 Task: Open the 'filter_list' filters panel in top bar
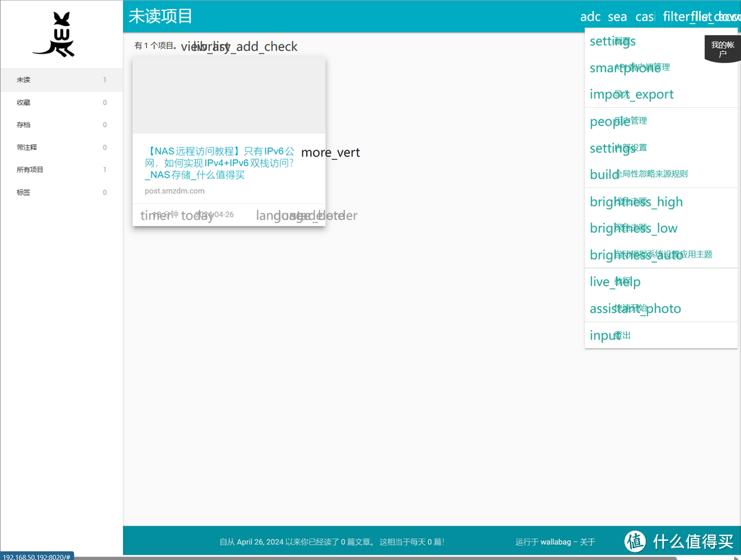679,16
